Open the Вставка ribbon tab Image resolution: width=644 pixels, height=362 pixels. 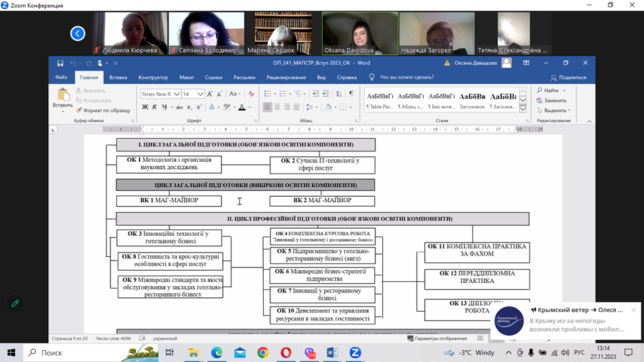[118, 77]
